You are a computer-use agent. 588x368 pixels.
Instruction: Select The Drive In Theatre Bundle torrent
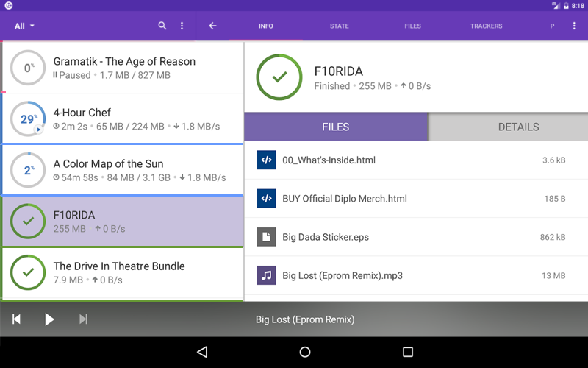point(123,273)
